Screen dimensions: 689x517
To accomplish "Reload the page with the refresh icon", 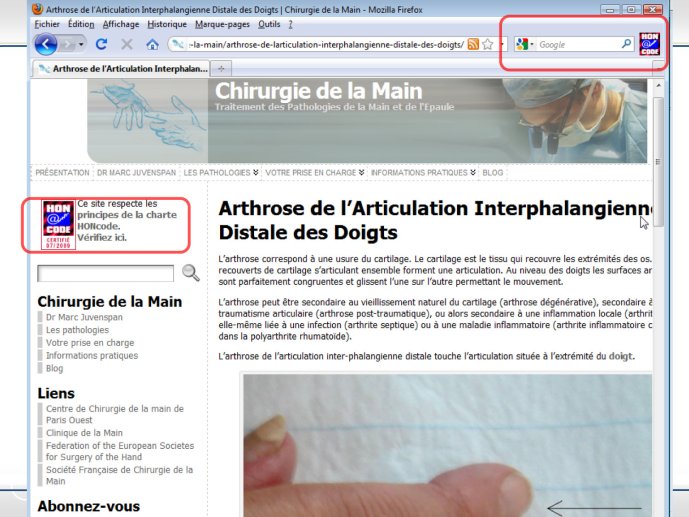I will tap(102, 44).
